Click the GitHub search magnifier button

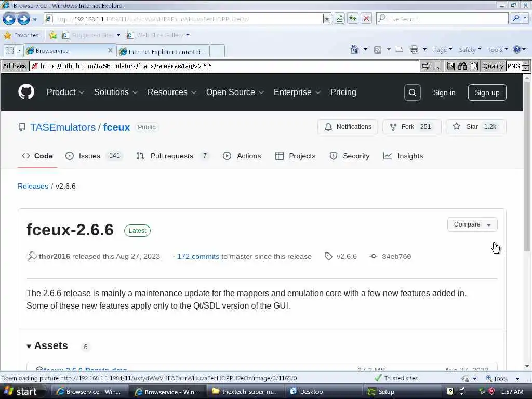412,92
